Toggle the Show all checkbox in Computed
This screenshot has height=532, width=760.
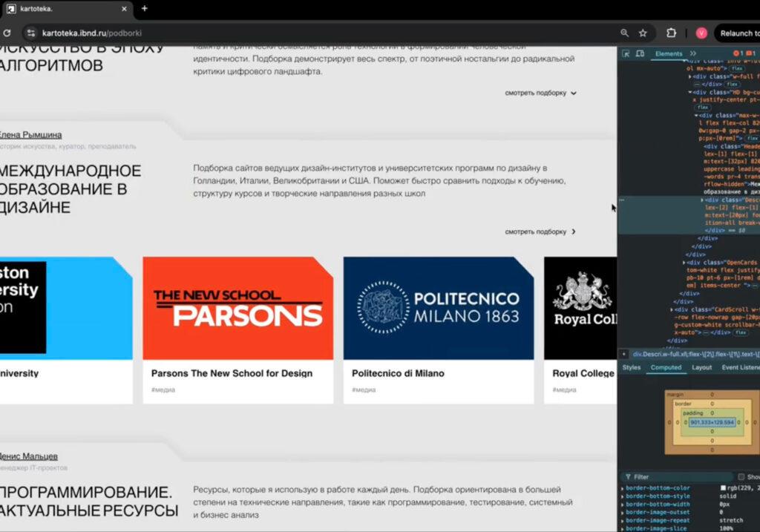(741, 477)
